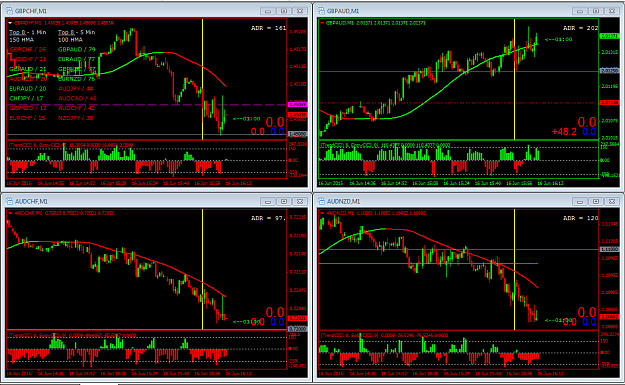Click the '<--01:00' timer label on GBPAUD chart

(x=558, y=39)
